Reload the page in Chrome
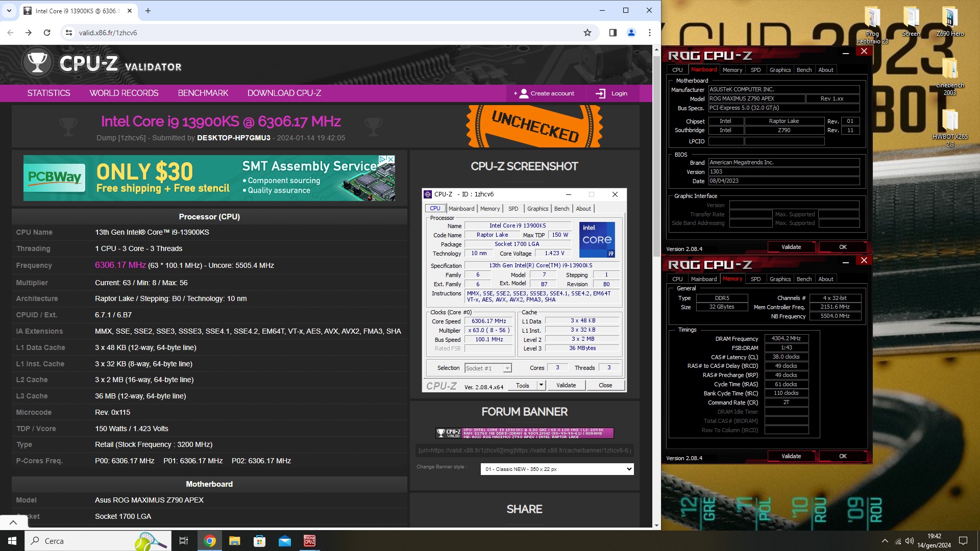 pos(47,33)
